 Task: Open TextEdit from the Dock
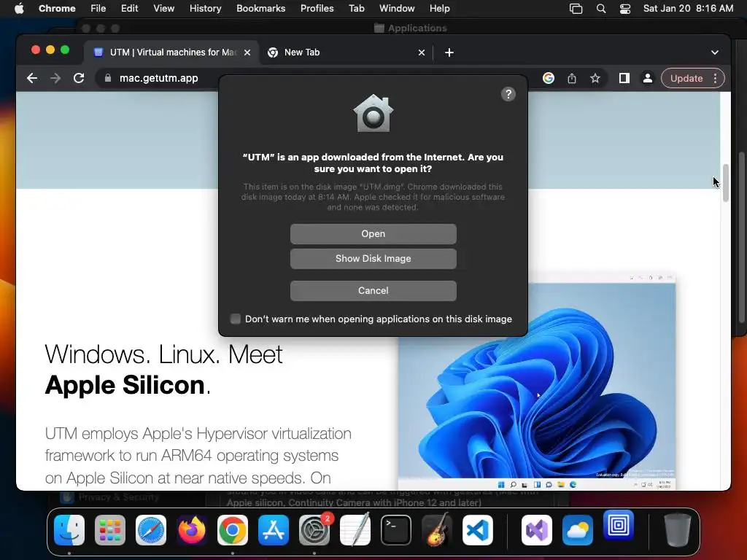pyautogui.click(x=355, y=529)
